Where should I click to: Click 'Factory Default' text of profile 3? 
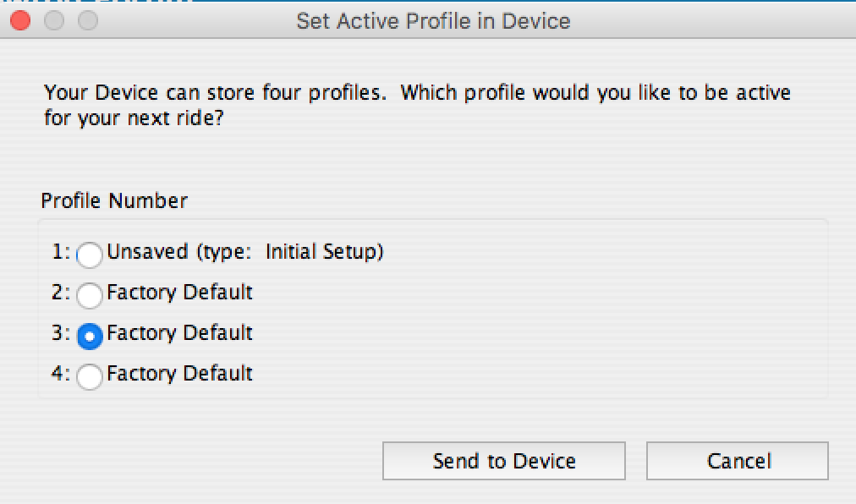179,332
